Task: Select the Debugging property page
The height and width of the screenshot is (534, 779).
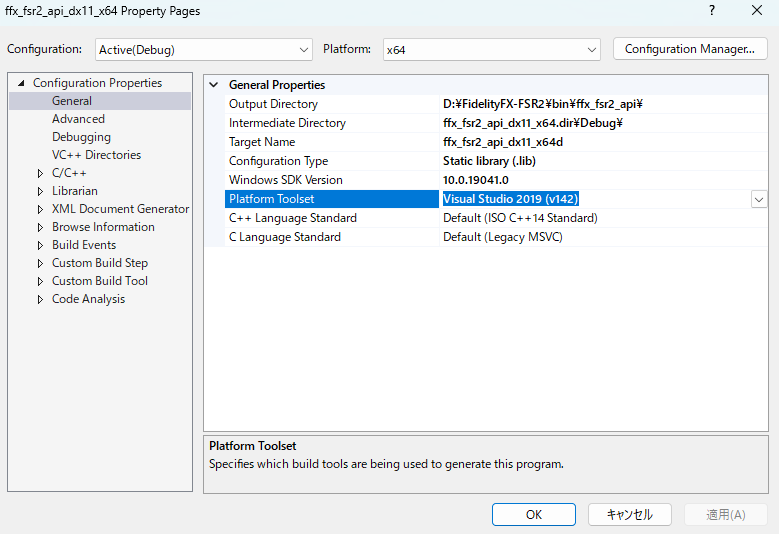Action: click(81, 137)
